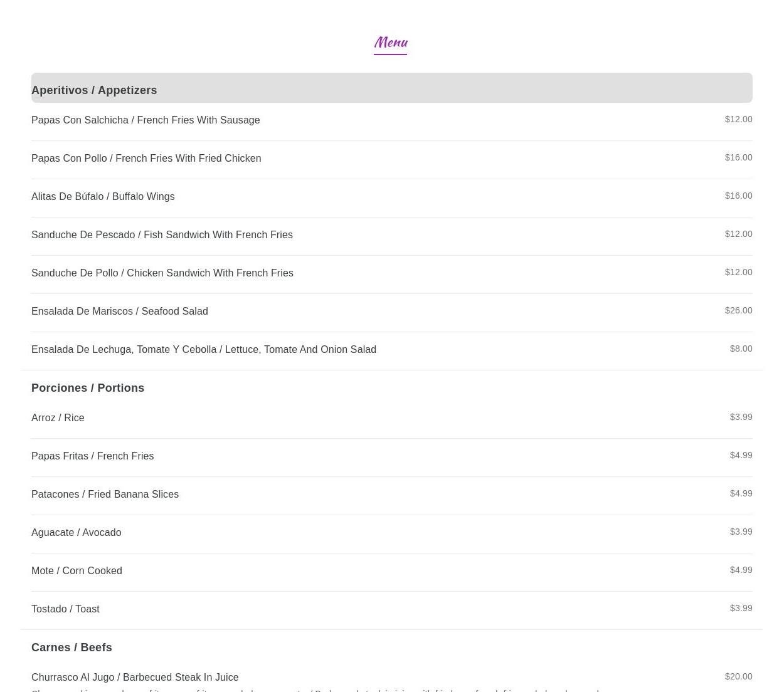Viewport: 784px width, 692px height.
Task: Select Patacones / Fried Banana Slices
Action: point(105,495)
